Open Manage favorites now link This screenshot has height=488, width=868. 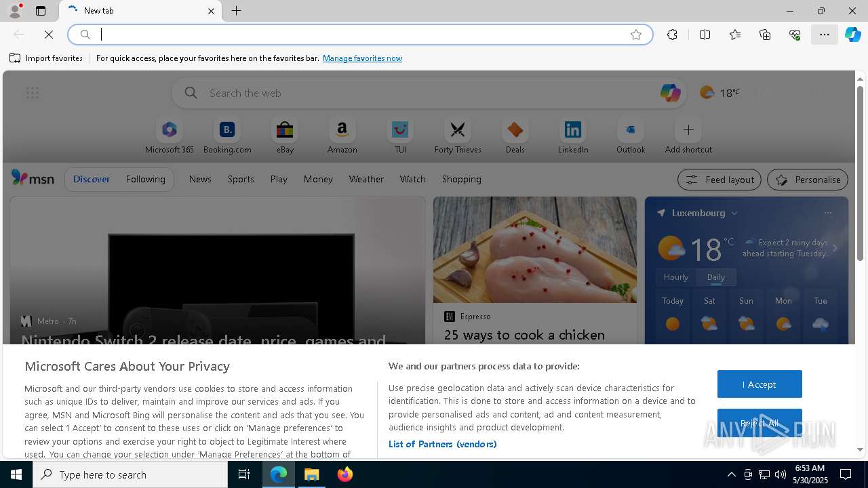tap(362, 58)
